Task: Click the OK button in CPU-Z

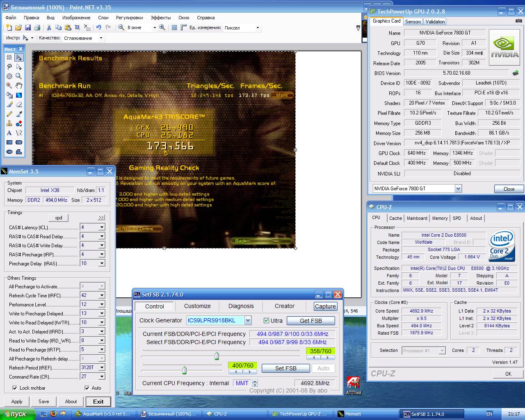Action: (508, 374)
